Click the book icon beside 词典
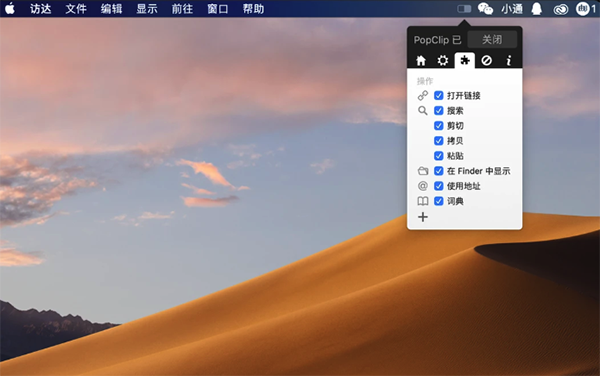The width and height of the screenshot is (600, 376). 423,201
